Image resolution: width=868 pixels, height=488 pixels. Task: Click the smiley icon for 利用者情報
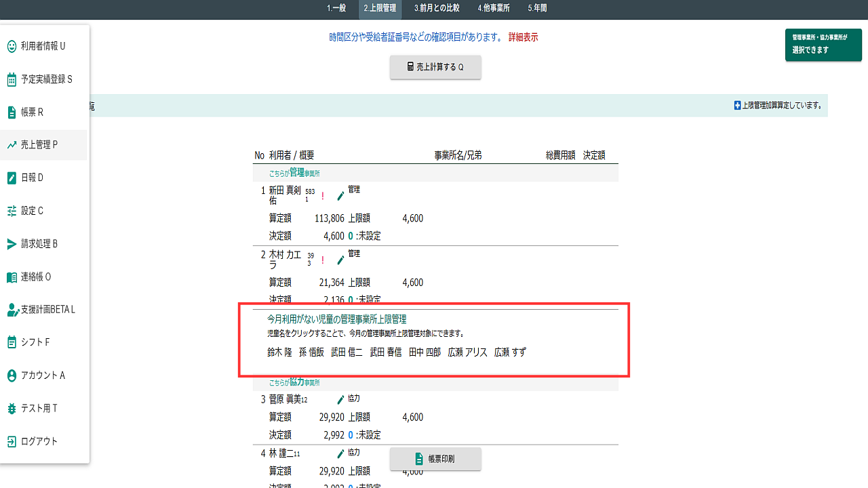(12, 46)
